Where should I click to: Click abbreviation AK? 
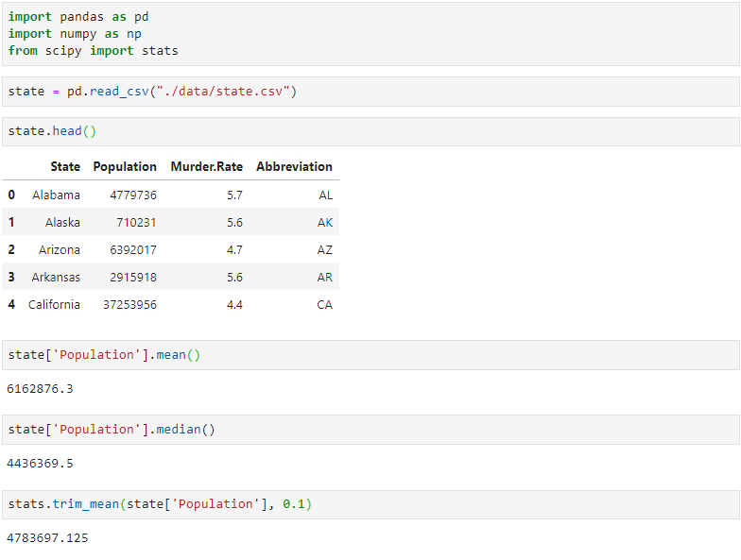(x=325, y=223)
